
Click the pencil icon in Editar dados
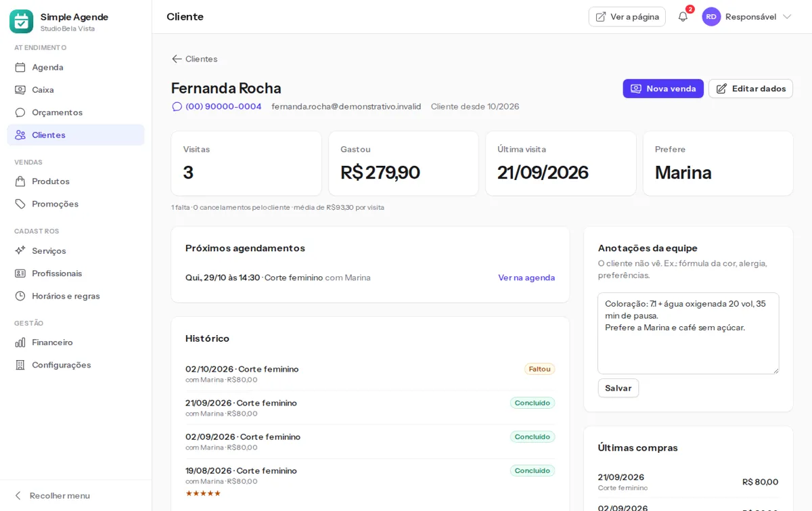pos(721,89)
